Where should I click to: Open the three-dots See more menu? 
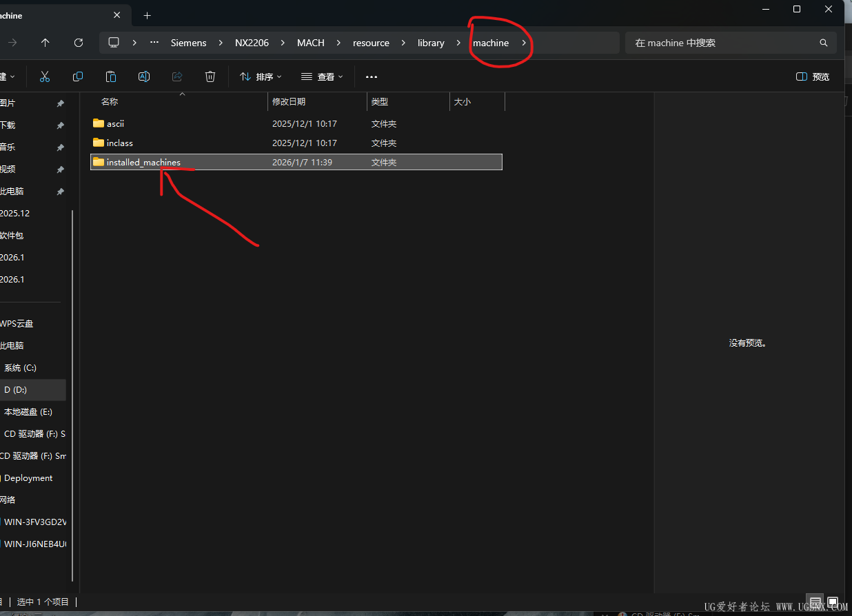[x=372, y=76]
